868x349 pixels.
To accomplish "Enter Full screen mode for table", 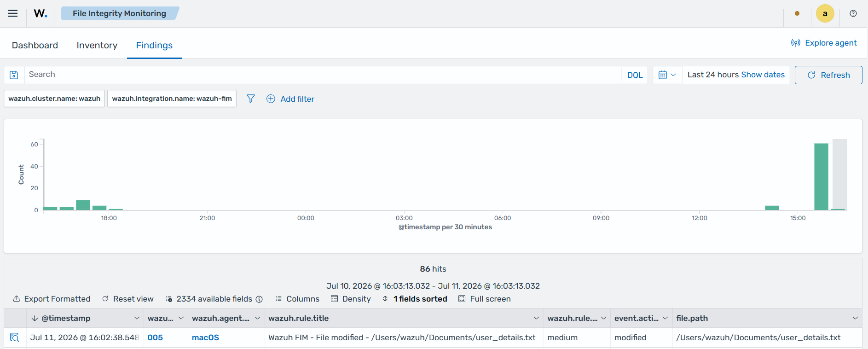I will coord(485,299).
